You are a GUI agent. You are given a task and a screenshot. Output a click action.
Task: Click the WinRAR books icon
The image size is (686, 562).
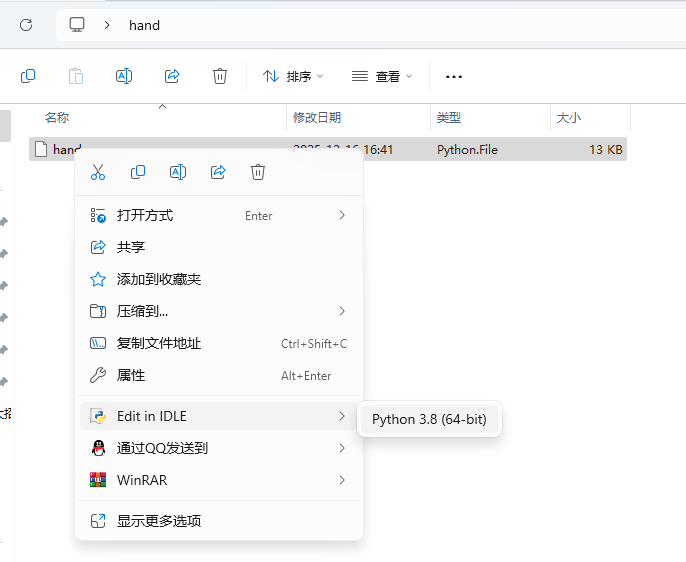(x=98, y=480)
